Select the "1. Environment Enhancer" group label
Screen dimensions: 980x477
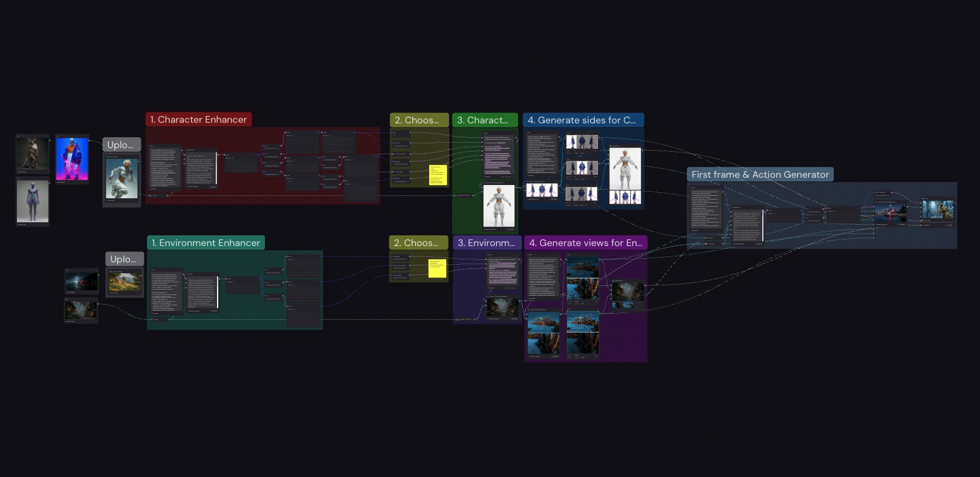[206, 243]
